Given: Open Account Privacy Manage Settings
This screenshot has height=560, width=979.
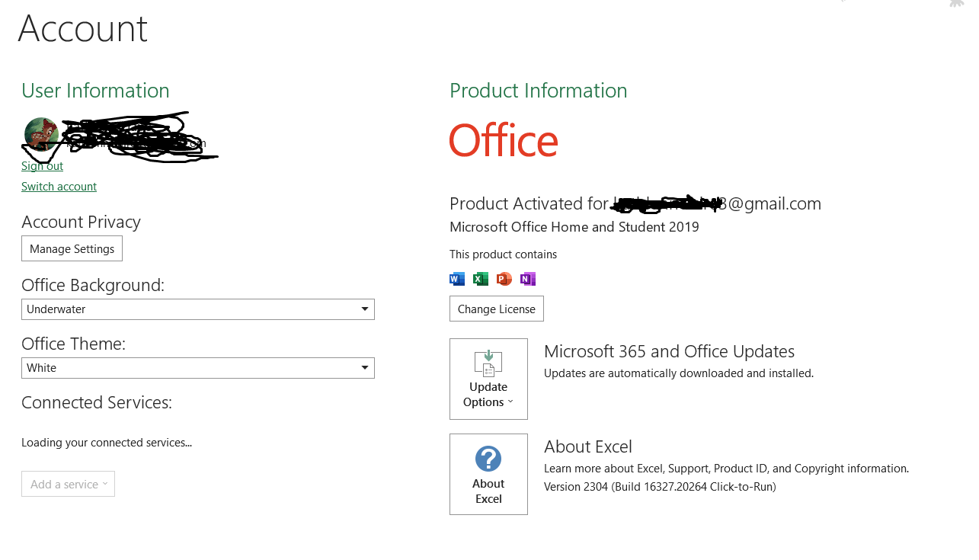Looking at the screenshot, I should (72, 248).
